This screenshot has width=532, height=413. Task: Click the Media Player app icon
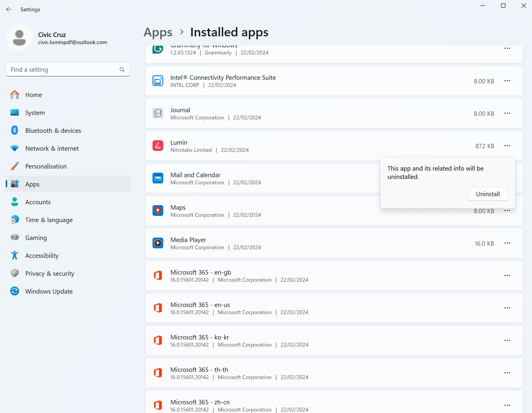coord(158,243)
